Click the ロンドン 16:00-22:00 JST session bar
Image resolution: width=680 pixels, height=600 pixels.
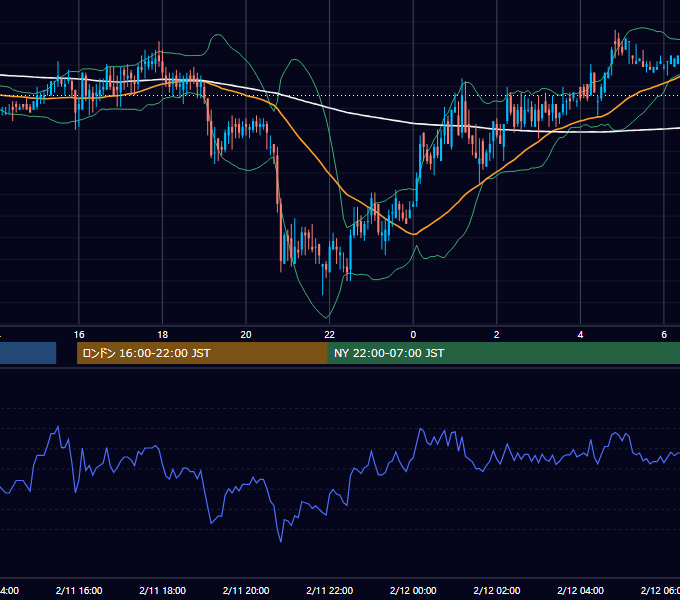click(x=202, y=353)
